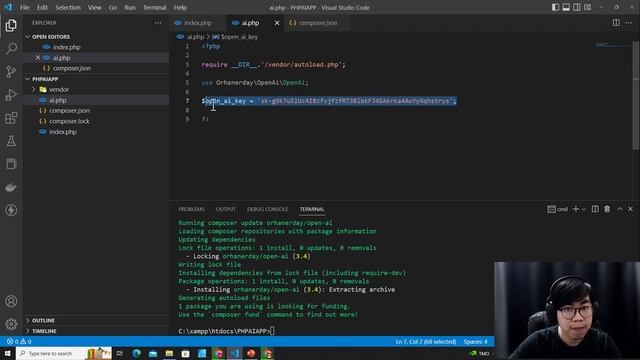The height and width of the screenshot is (360, 640).
Task: Close the ai.php editor tab
Action: coord(277,23)
